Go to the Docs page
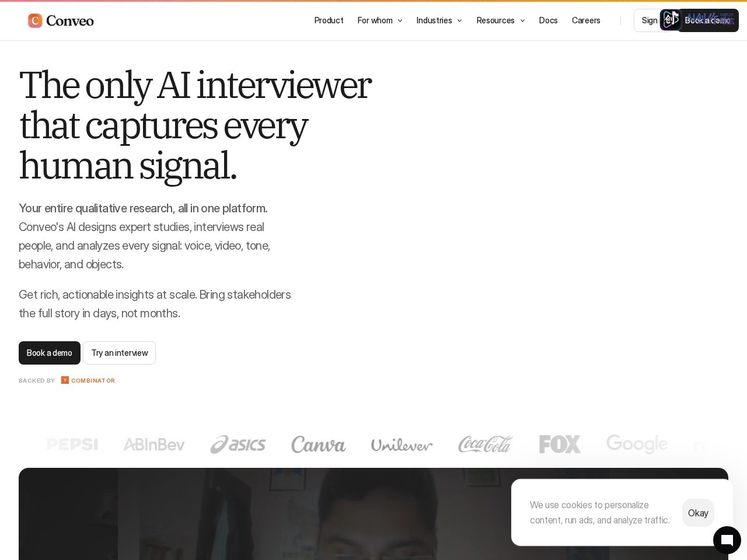The height and width of the screenshot is (560, 747). [x=548, y=20]
